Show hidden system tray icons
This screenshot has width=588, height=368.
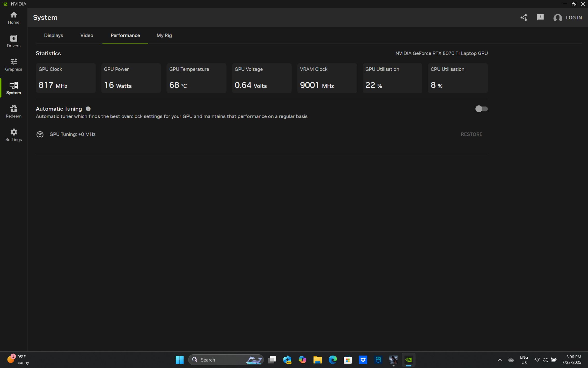[x=500, y=360]
